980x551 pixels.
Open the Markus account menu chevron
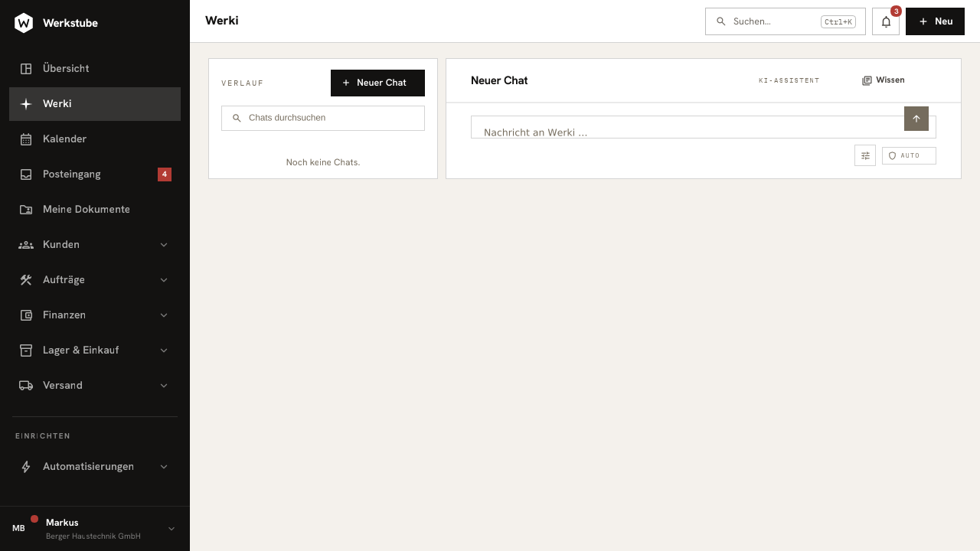[171, 529]
